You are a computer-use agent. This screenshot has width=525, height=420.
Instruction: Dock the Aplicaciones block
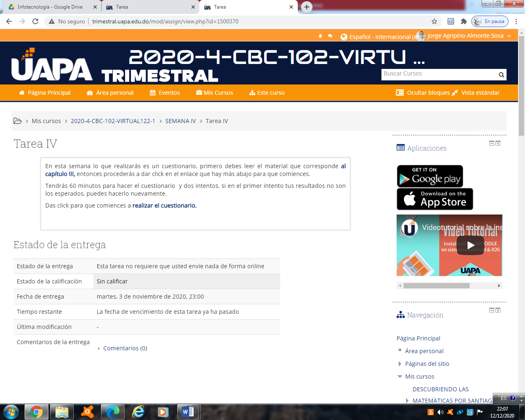coord(498,143)
